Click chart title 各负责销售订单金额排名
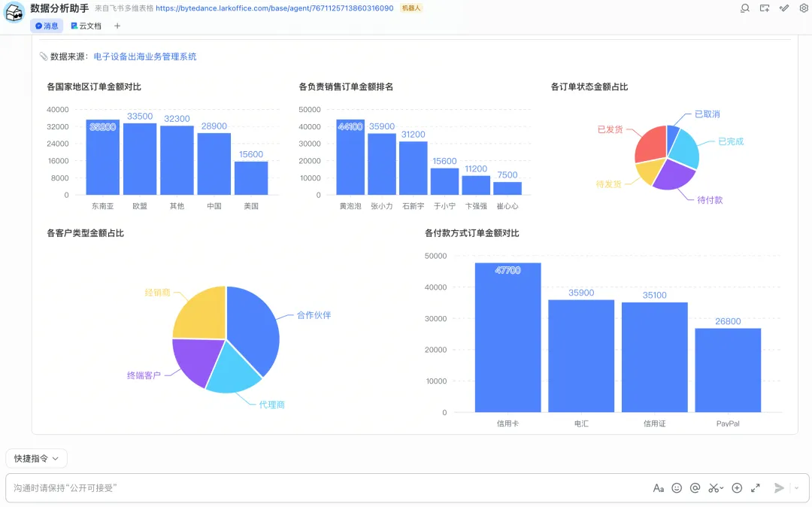Viewport: 812px width, 507px height. (346, 87)
